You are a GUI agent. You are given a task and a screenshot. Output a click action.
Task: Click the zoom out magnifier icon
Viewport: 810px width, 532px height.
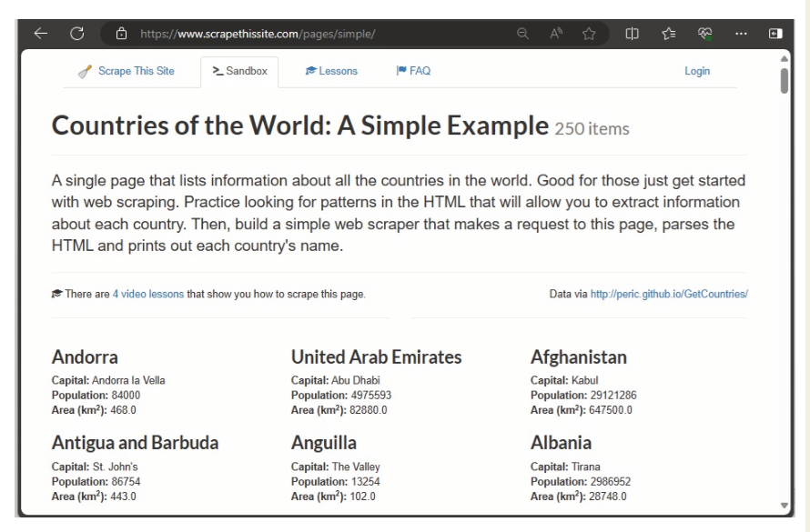tap(522, 34)
